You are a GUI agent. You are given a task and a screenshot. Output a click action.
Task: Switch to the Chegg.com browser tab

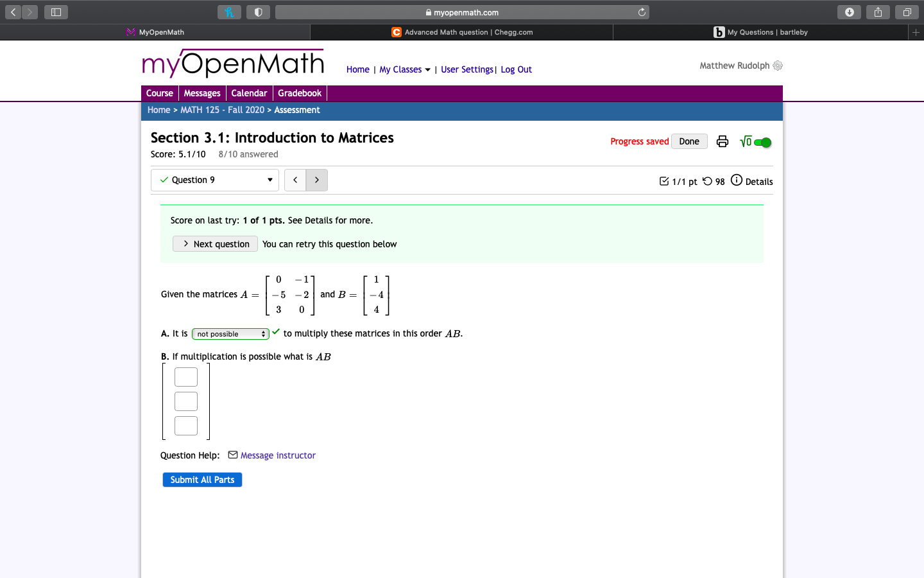tap(461, 31)
